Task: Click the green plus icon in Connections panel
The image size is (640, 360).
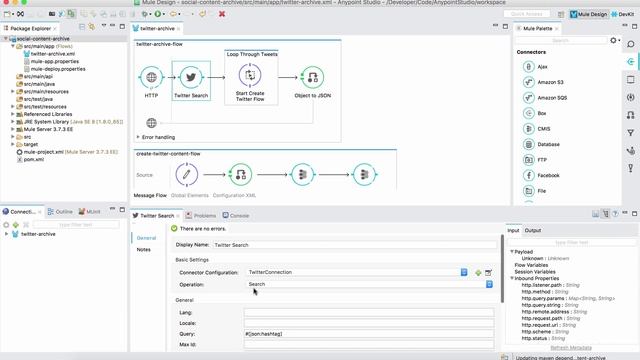Action: pos(16,225)
